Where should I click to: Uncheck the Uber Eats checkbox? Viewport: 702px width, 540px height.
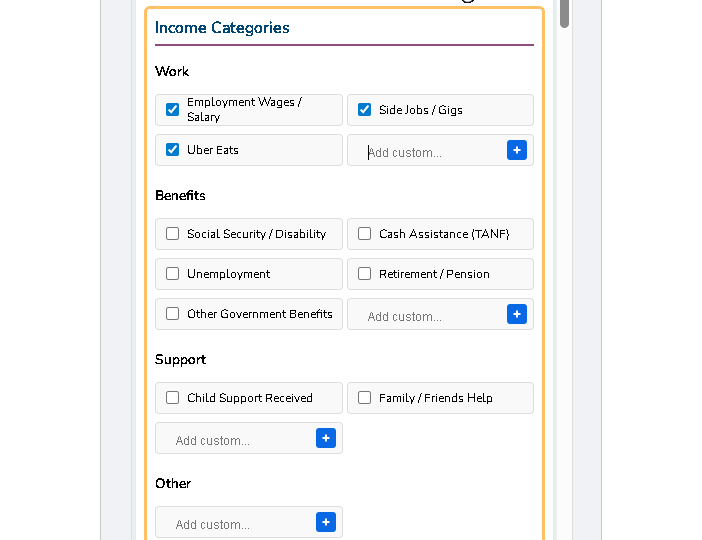click(x=172, y=150)
